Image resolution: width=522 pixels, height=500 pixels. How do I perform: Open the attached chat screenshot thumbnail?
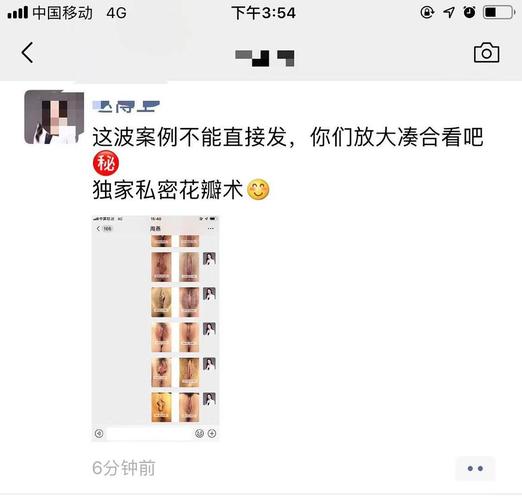click(155, 328)
